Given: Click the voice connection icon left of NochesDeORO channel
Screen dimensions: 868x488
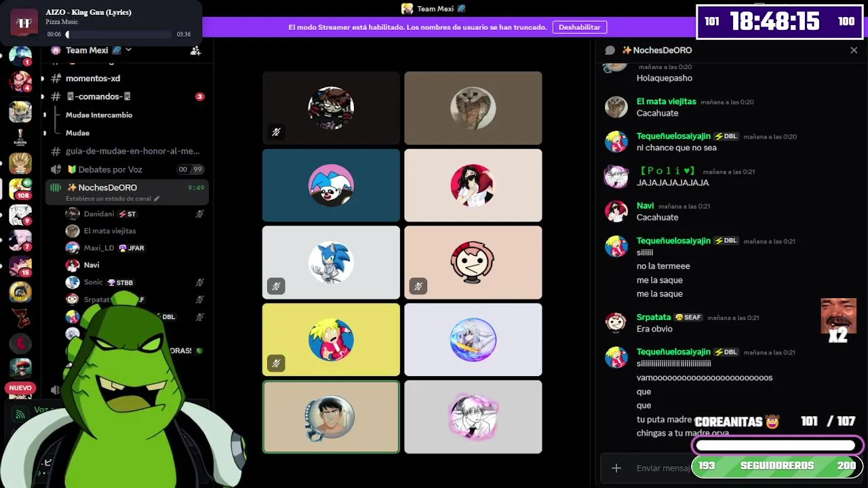Looking at the screenshot, I should point(56,188).
